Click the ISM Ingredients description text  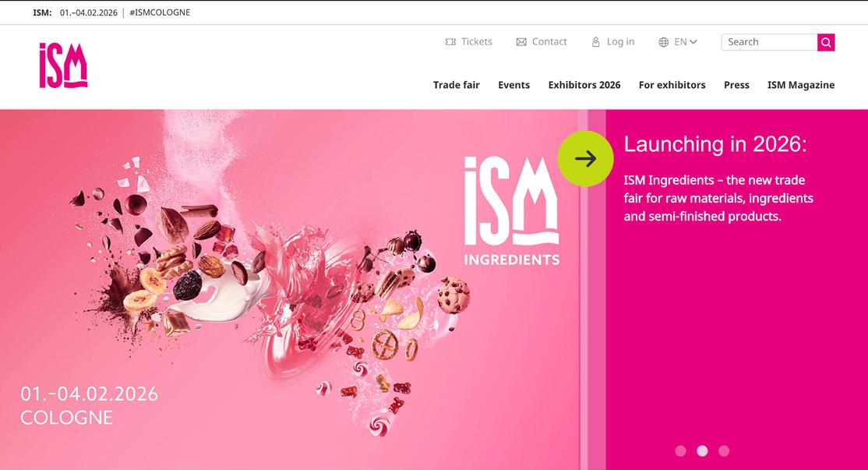coord(718,198)
